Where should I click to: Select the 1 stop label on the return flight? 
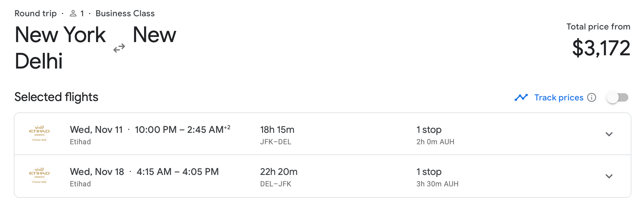click(x=429, y=172)
